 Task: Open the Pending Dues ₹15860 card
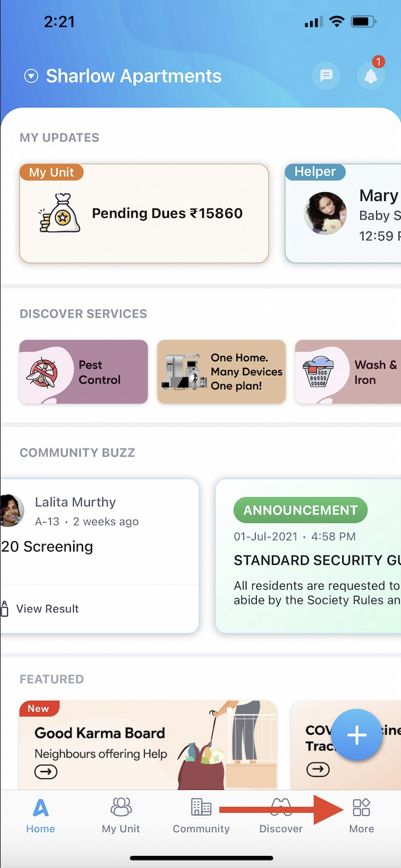144,213
